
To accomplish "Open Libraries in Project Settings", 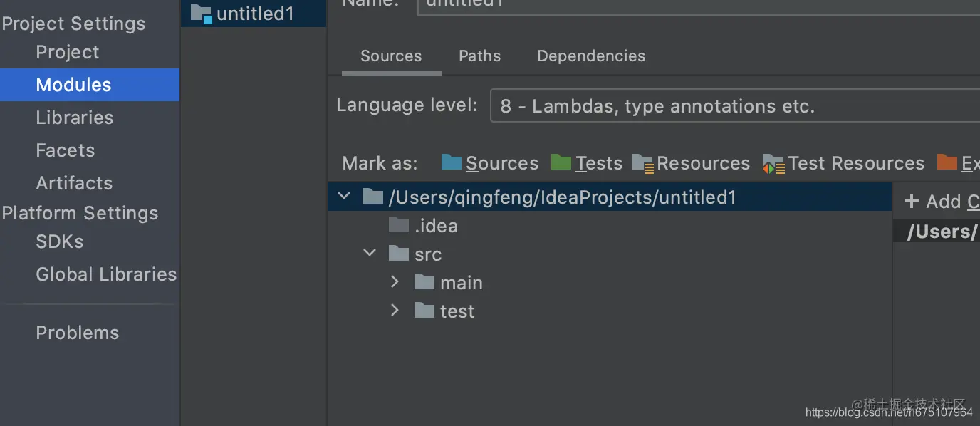I will click(75, 118).
